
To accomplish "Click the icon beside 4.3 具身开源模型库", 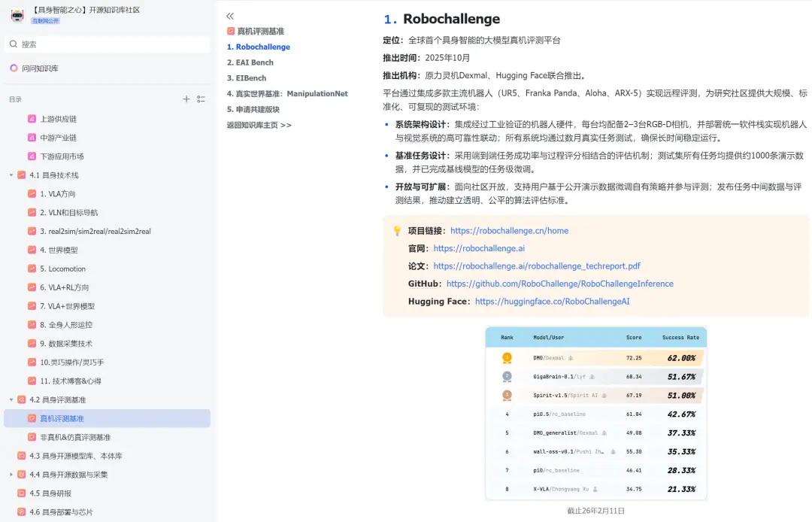I will [21, 456].
